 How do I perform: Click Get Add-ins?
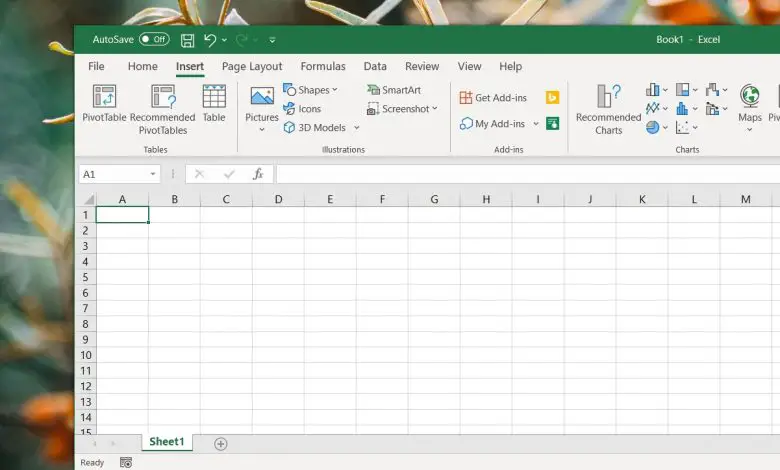pos(493,97)
